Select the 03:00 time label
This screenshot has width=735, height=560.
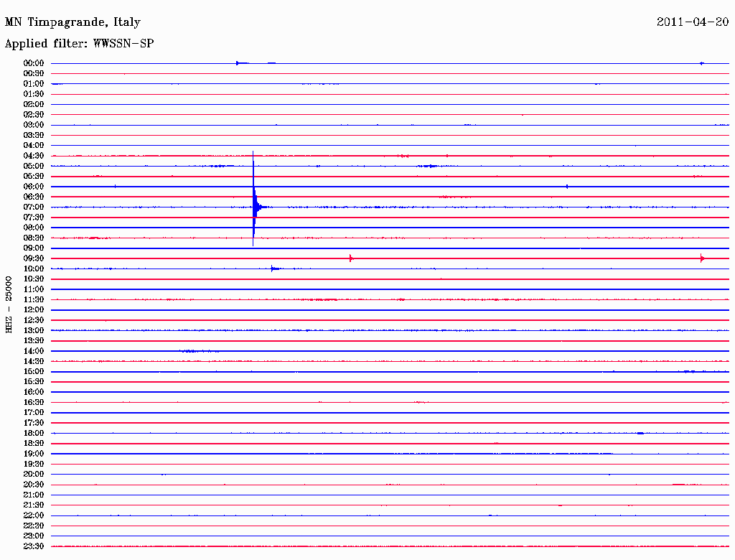pyautogui.click(x=34, y=125)
